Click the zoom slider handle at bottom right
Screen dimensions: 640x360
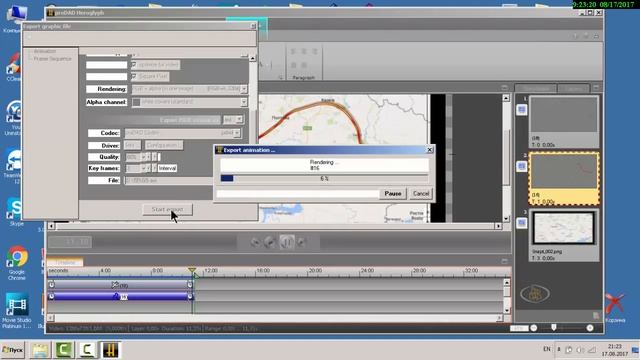click(554, 327)
